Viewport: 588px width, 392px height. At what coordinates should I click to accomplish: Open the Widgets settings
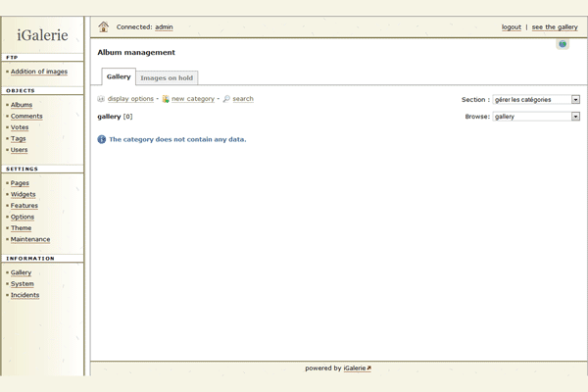click(x=24, y=194)
